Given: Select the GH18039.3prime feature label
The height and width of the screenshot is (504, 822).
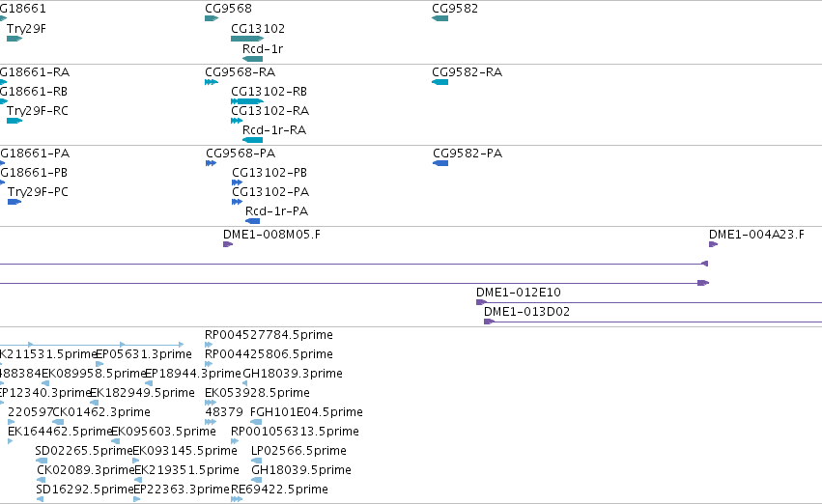Looking at the screenshot, I should (x=292, y=374).
